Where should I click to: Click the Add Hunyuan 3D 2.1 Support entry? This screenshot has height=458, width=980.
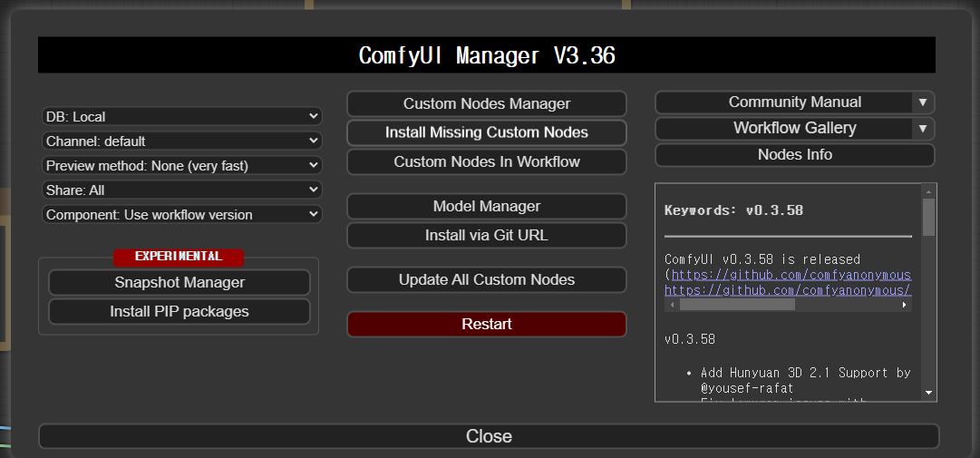(806, 373)
